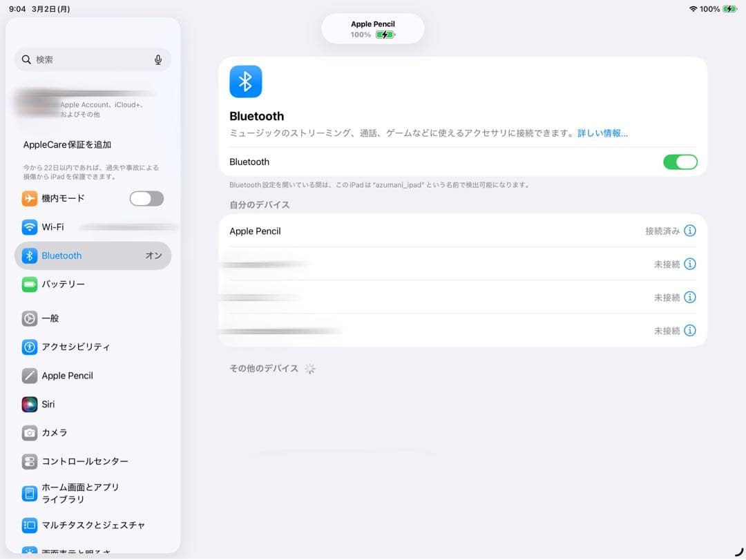Tap the battery icon in status bar
Viewport: 746px width, 560px height.
[730, 9]
